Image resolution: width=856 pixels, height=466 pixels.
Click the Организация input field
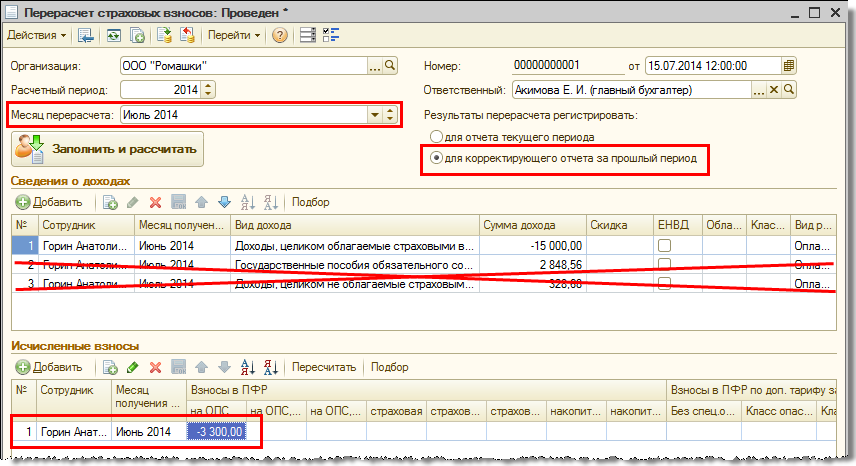click(243, 66)
